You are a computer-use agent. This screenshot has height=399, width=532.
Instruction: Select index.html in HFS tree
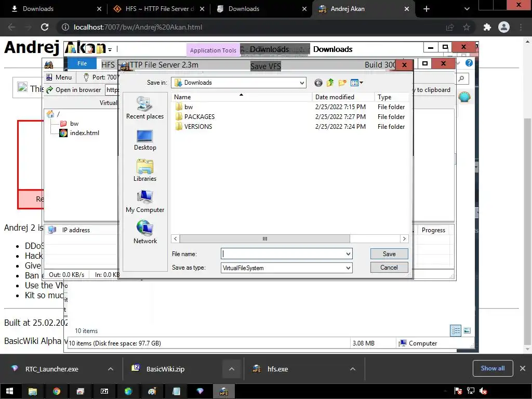pyautogui.click(x=79, y=133)
